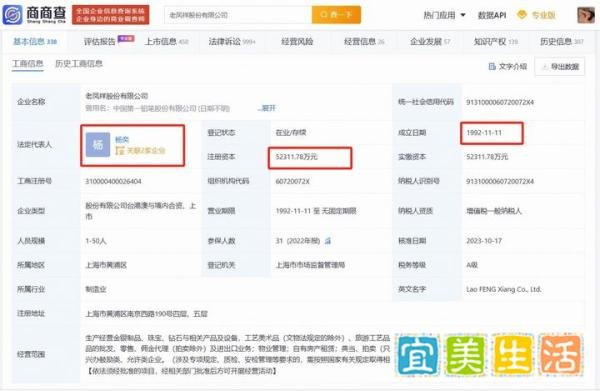Open the 商商查 logo homepage
The width and height of the screenshot is (600, 391).
pyautogui.click(x=34, y=15)
